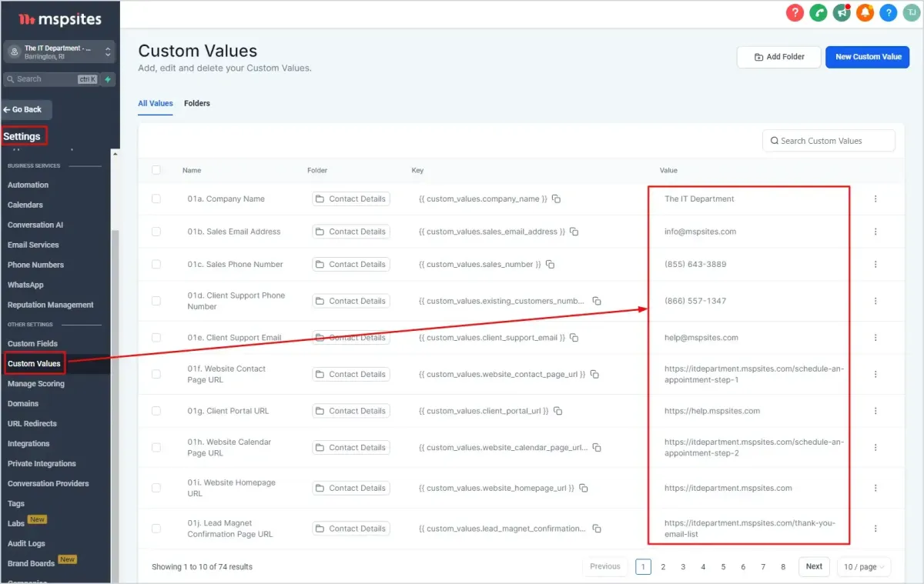Image resolution: width=924 pixels, height=584 pixels.
Task: Focus the Search Custom Values field
Action: point(829,141)
